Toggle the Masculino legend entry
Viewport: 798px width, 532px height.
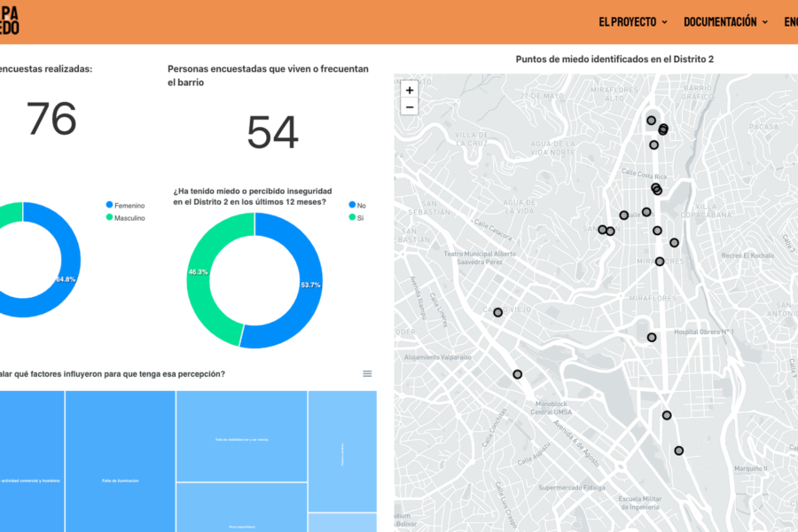pos(125,218)
